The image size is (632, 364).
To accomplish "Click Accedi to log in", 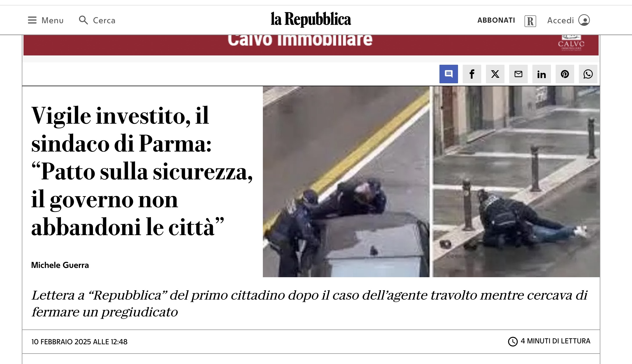I will click(x=560, y=20).
